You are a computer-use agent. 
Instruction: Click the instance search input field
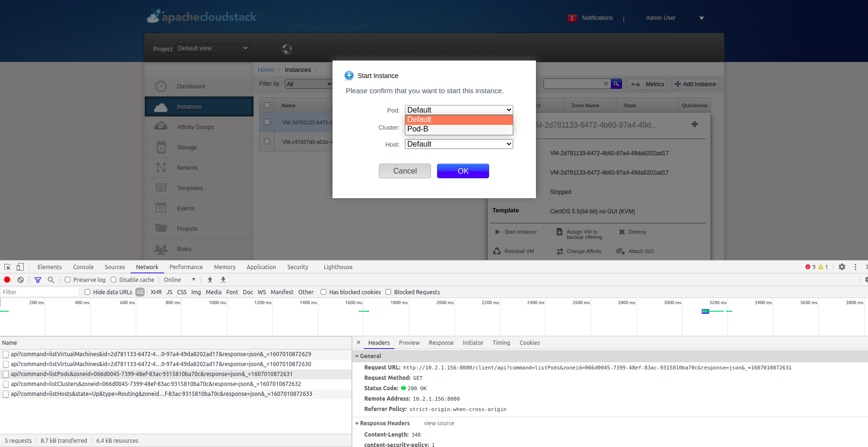click(577, 84)
